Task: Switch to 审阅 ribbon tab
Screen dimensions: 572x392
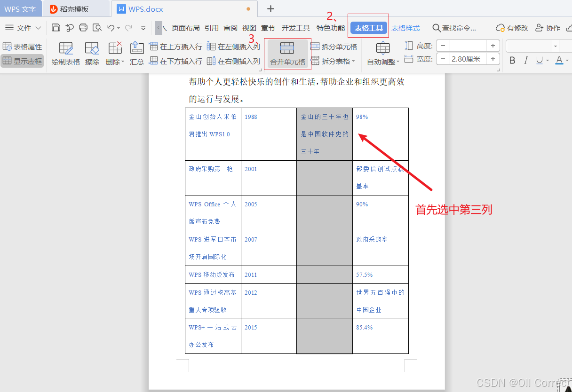Action: coord(230,28)
